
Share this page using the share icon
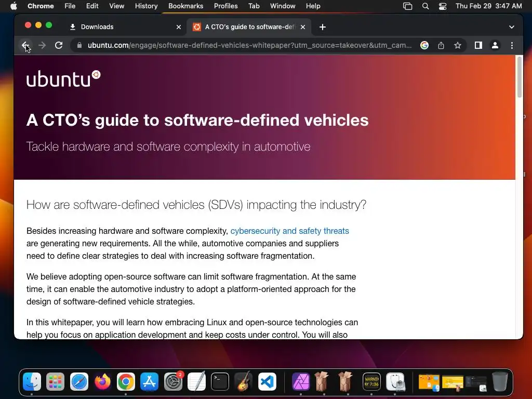pyautogui.click(x=441, y=45)
